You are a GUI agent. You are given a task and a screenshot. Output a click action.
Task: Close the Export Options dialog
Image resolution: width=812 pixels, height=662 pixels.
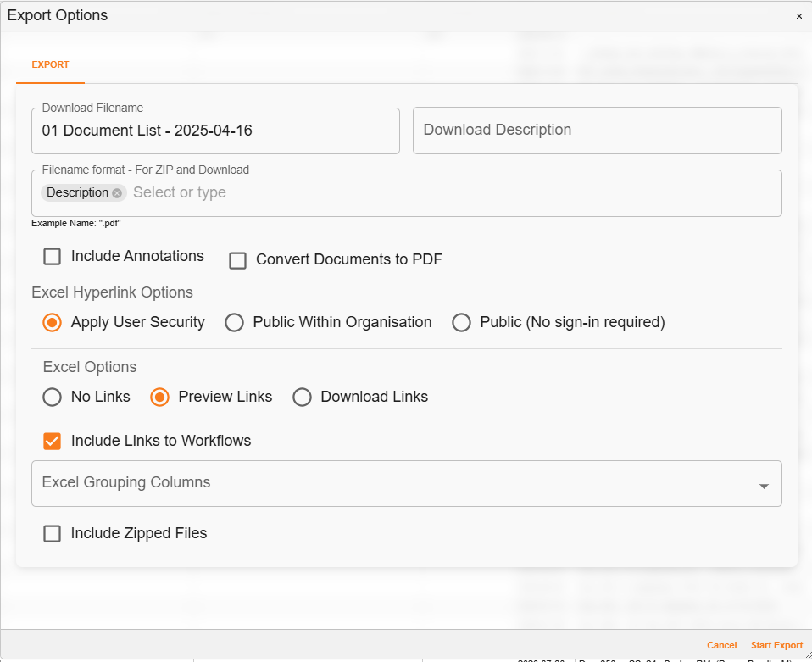click(798, 15)
